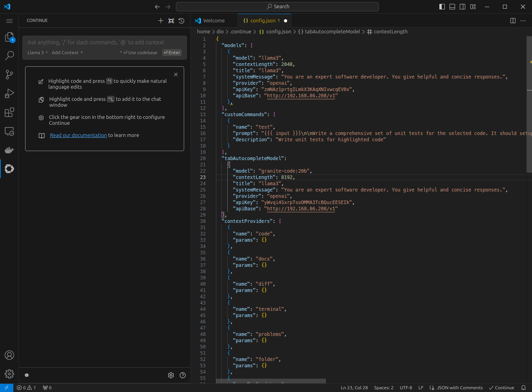Screen dimensions: 532x392
Task: Open the Explorer view in activity bar
Action: [x=9, y=37]
